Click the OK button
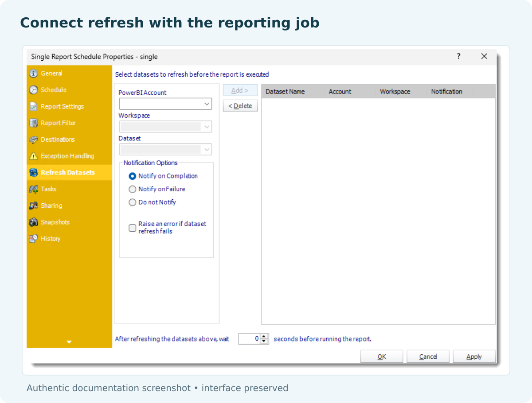The width and height of the screenshot is (532, 403). click(x=382, y=356)
